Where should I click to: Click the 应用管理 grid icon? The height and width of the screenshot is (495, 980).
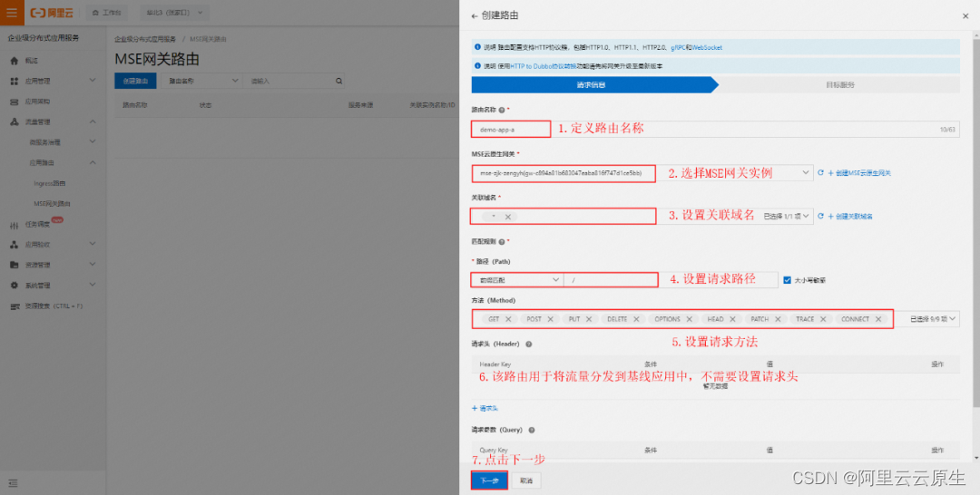(x=15, y=82)
